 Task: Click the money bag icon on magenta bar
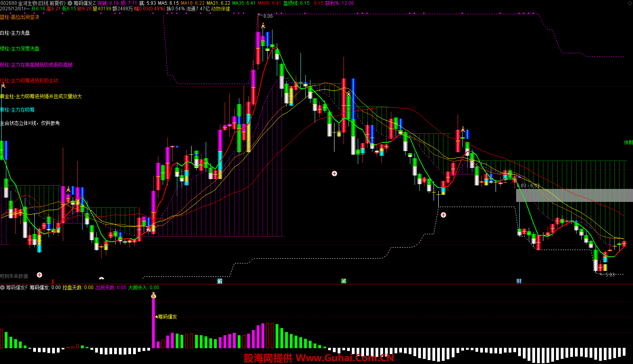click(154, 295)
